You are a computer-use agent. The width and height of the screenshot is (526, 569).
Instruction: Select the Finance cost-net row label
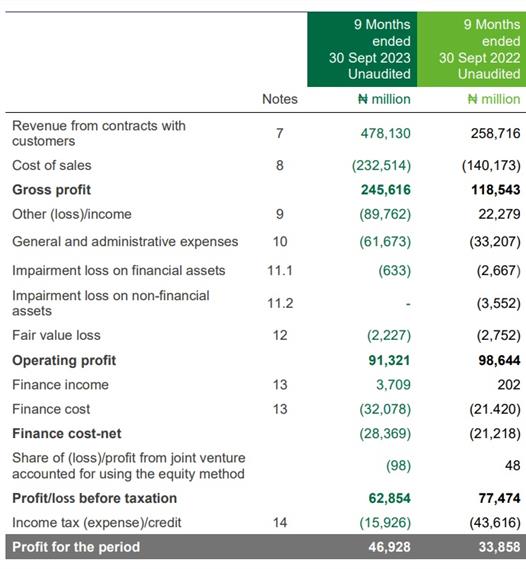(67, 434)
